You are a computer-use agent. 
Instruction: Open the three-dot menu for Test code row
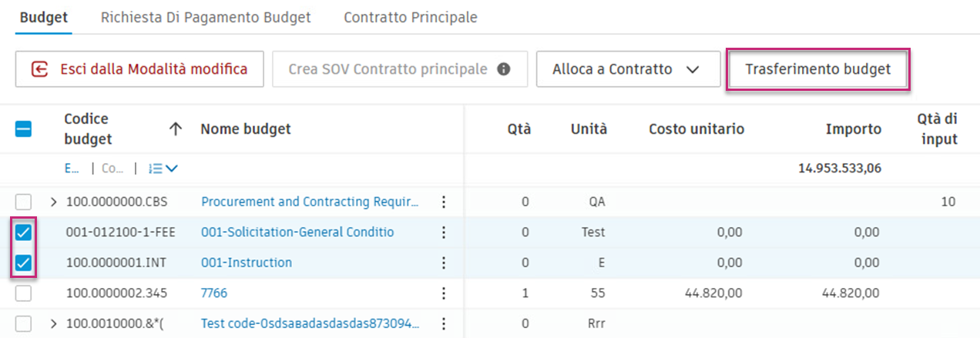(443, 324)
